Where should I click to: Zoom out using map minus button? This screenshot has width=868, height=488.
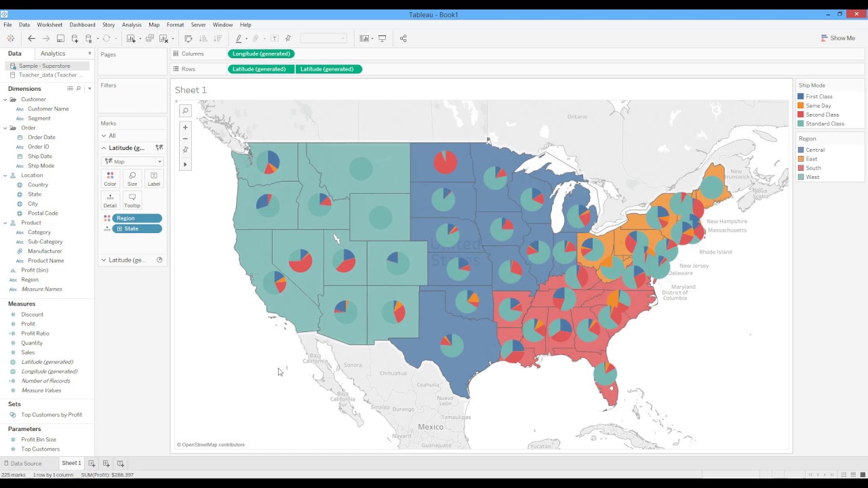pos(185,138)
